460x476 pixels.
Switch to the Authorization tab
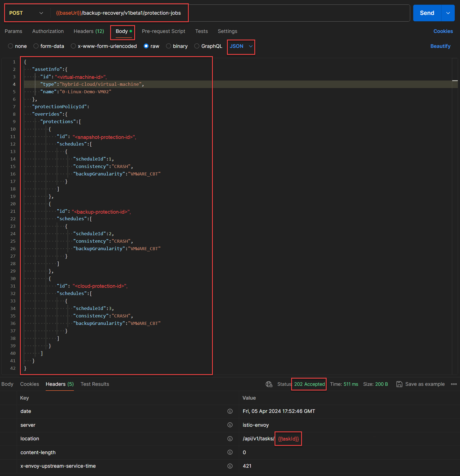coord(48,31)
